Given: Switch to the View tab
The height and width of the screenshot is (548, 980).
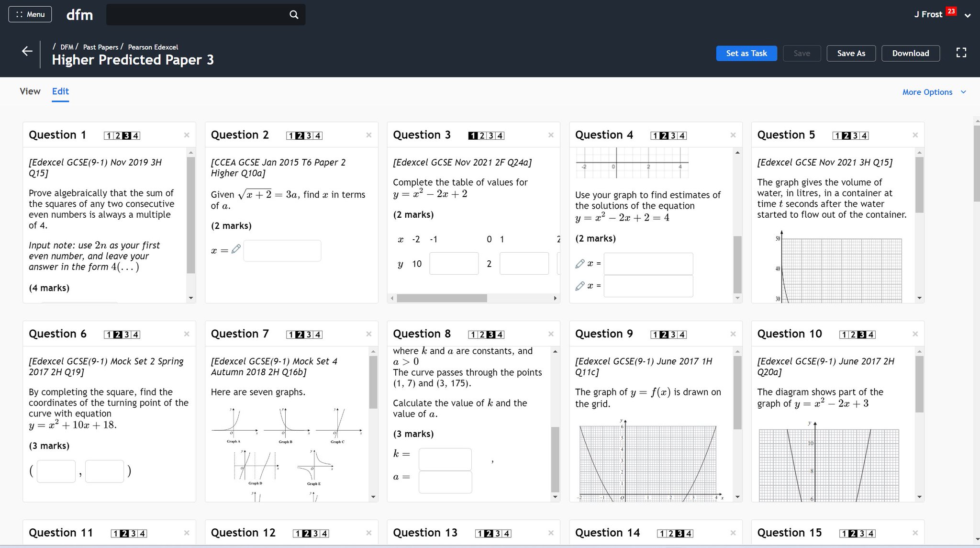Looking at the screenshot, I should point(30,91).
